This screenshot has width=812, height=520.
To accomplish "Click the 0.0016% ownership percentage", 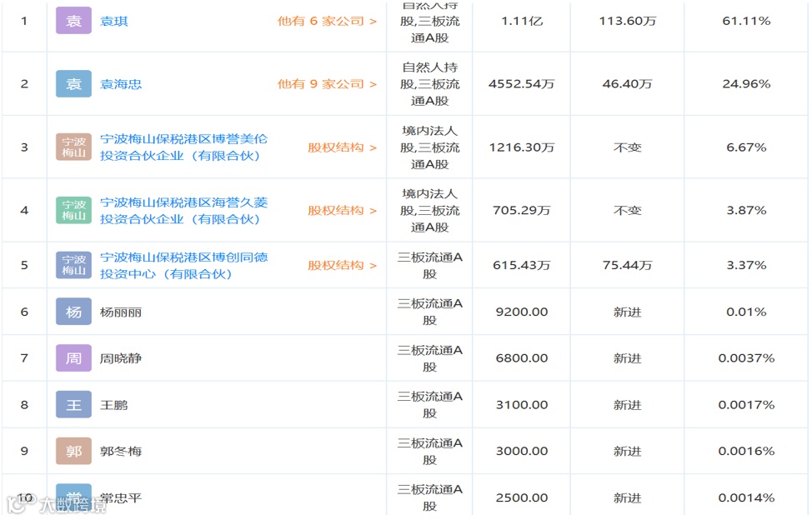I will [x=746, y=451].
